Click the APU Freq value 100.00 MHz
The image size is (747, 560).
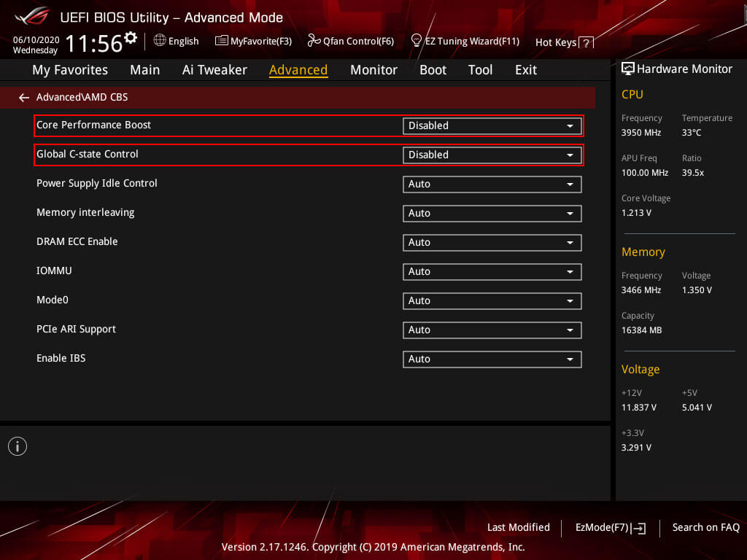645,172
